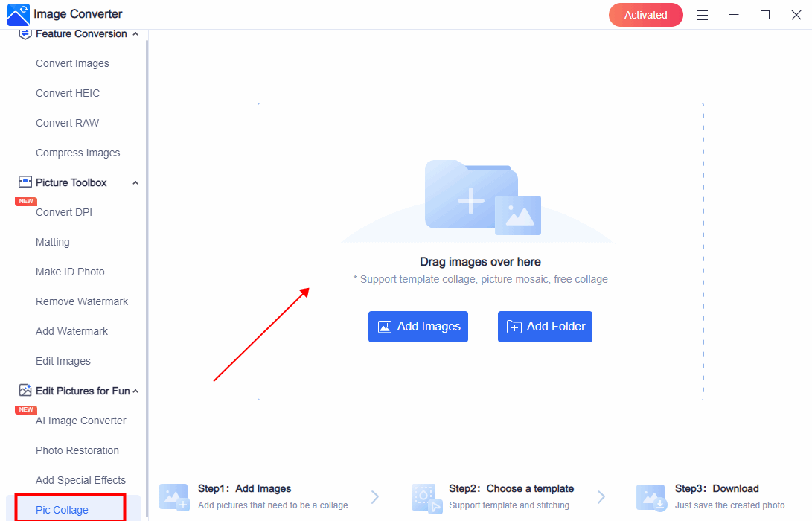Screen dimensions: 812x521
Task: Go to Make ID Photo tool
Action: tap(70, 272)
